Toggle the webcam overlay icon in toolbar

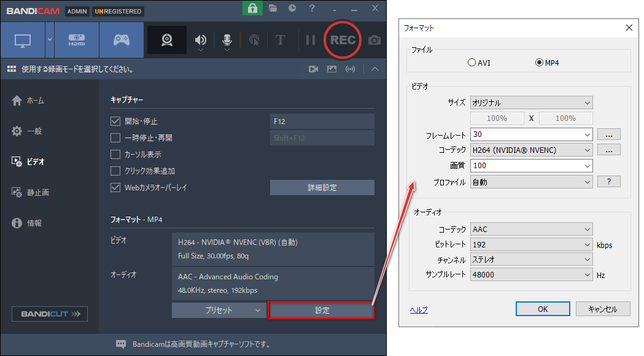click(x=167, y=40)
